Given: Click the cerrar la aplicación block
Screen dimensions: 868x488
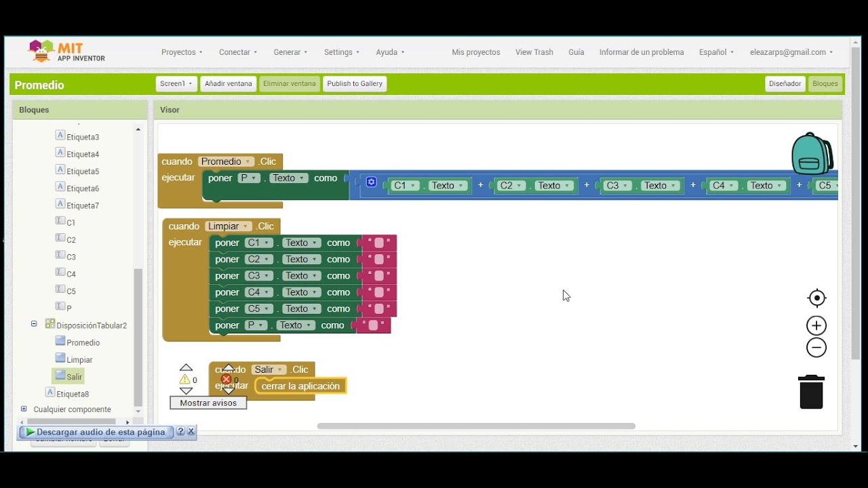Looking at the screenshot, I should click(300, 386).
